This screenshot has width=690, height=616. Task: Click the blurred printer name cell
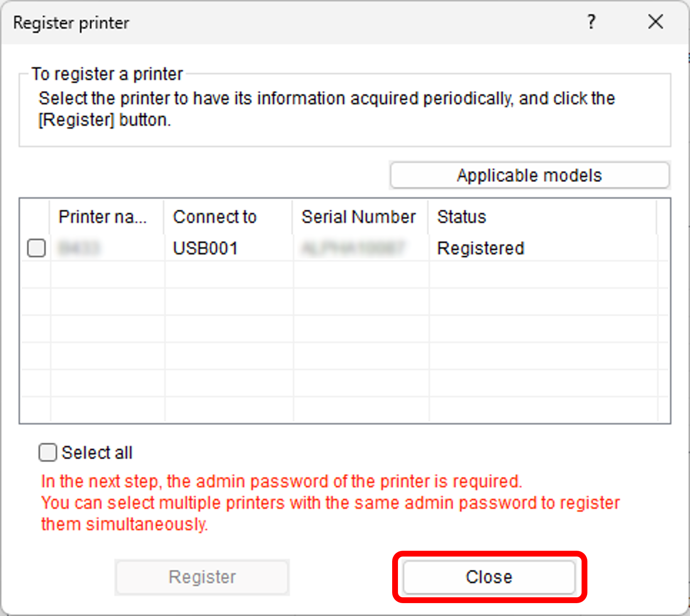coord(79,249)
